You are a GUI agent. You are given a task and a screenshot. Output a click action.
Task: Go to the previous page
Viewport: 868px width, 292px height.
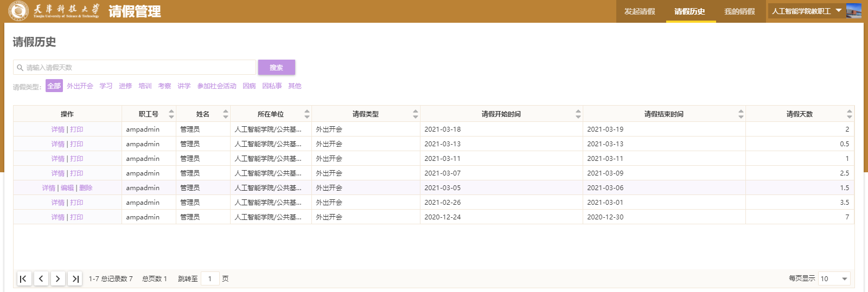pos(41,278)
